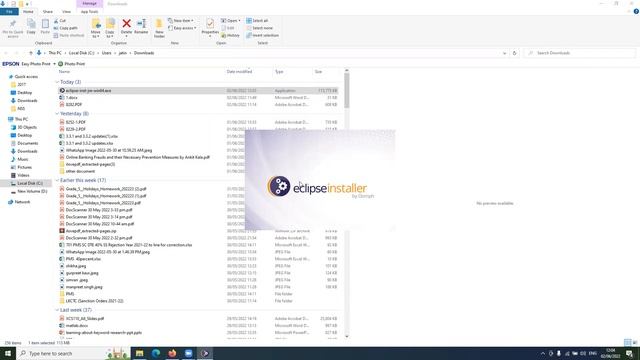
Task: Click the Refresh icon beside address bar
Action: [x=514, y=53]
